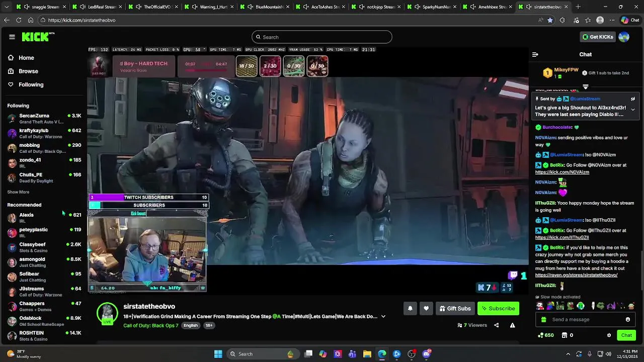Viewport: 644px width, 362px height.
Task: Switch to BlueMountain browser tab
Action: pos(265,7)
